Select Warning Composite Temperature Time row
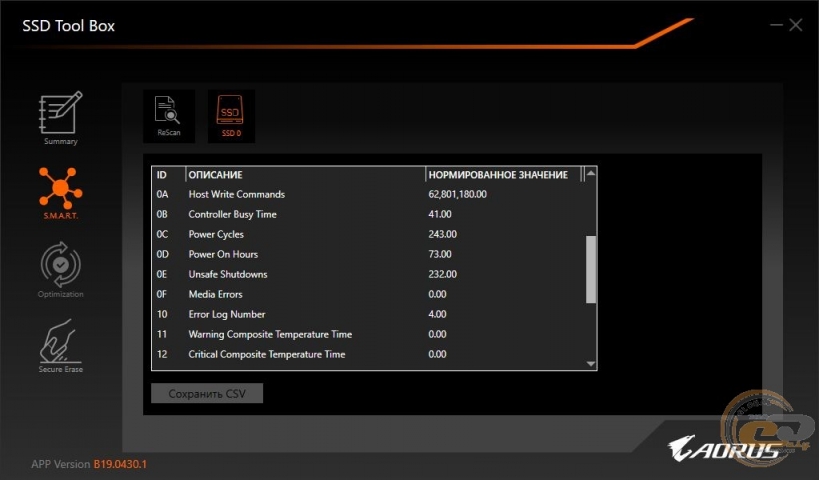Viewport: 819px width, 480px height. pos(369,334)
